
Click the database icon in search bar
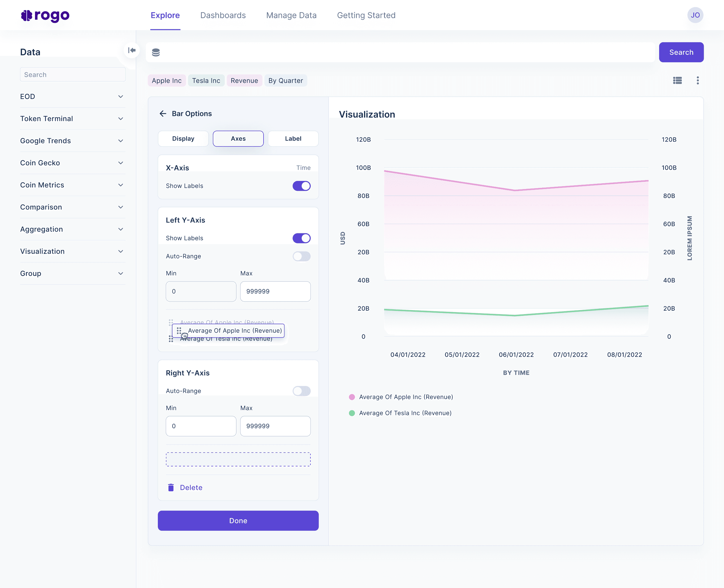(156, 52)
